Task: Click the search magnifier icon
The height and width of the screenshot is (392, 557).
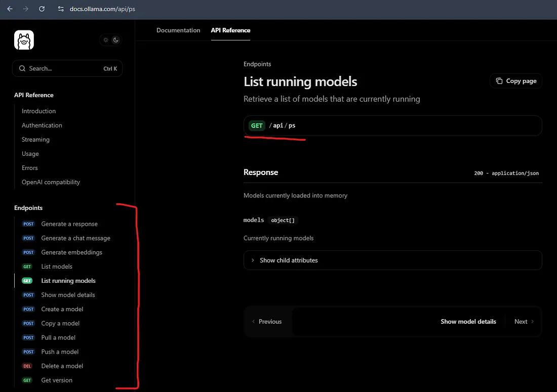Action: click(x=22, y=68)
